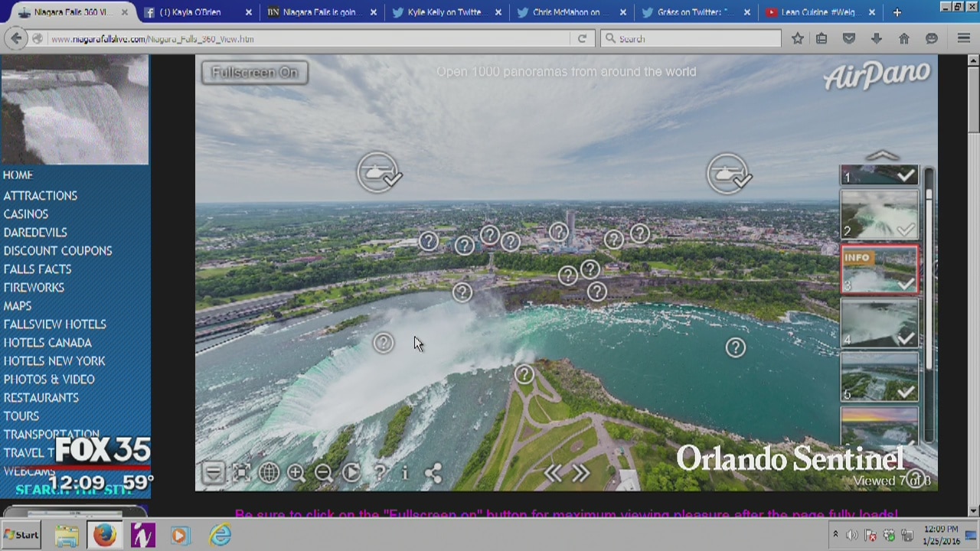Viewport: 980px width, 551px height.
Task: Go to next panorama with double-right arrows
Action: click(581, 474)
